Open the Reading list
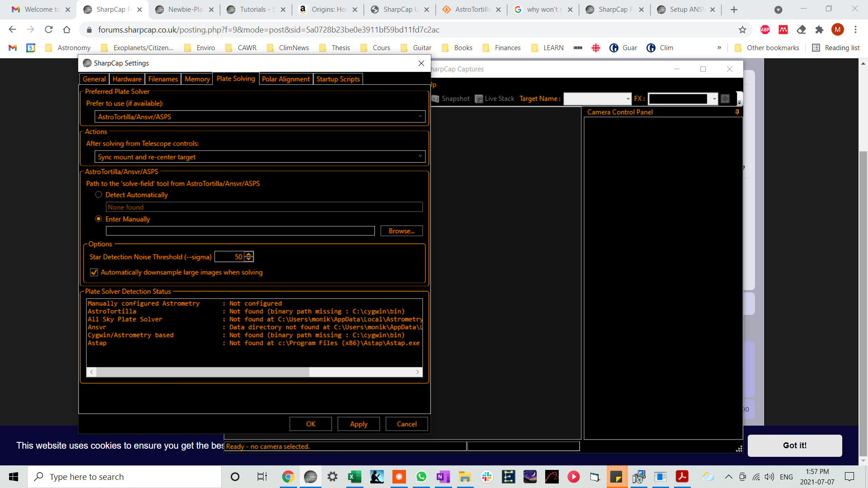868x488 pixels. point(836,48)
